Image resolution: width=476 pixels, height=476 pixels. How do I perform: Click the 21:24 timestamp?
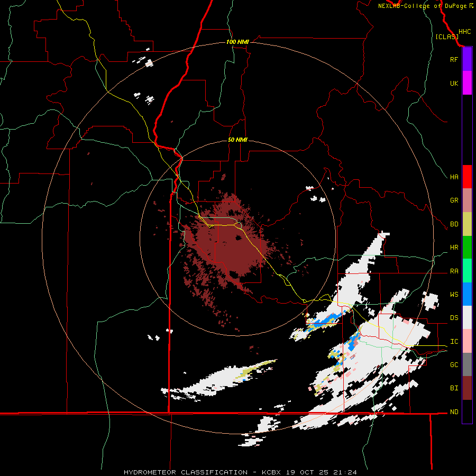coord(345,472)
